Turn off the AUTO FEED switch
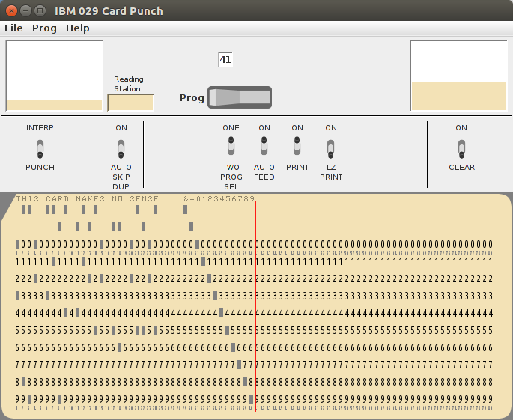Image resolution: width=513 pixels, height=420 pixels. point(264,144)
